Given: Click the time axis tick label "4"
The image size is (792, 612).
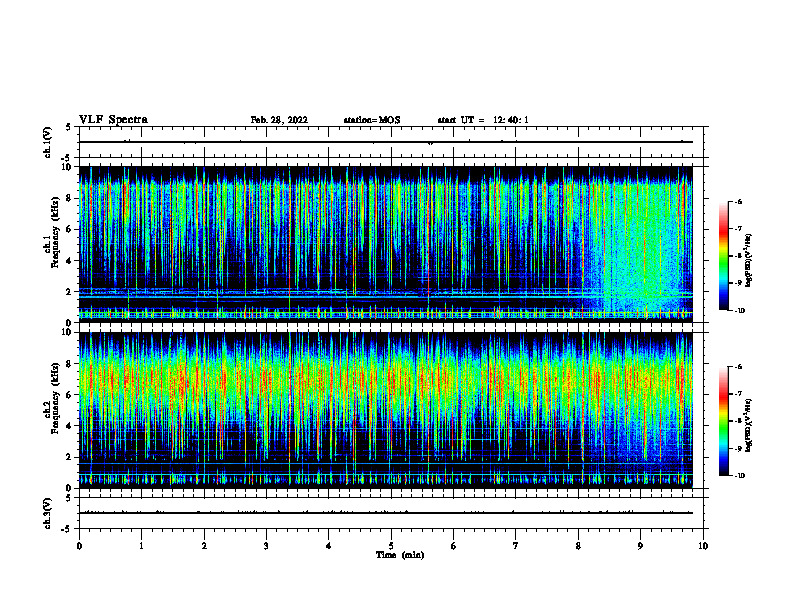Looking at the screenshot, I should pos(329,546).
